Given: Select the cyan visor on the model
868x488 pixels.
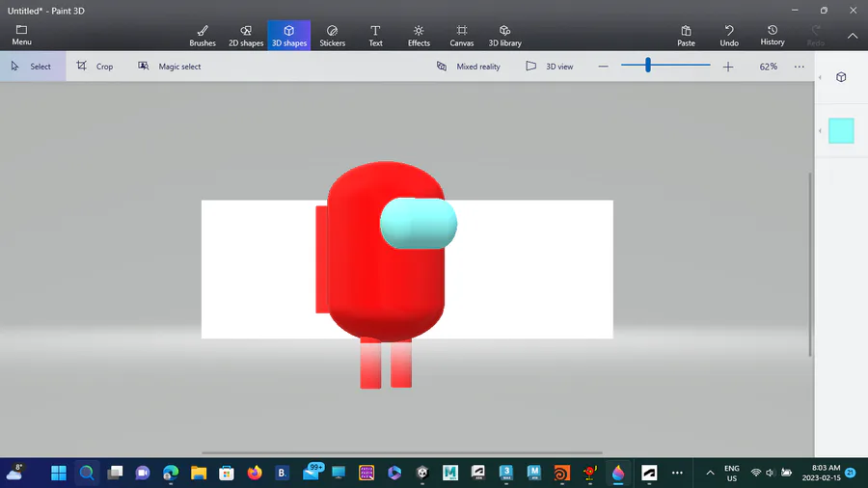Looking at the screenshot, I should [419, 224].
